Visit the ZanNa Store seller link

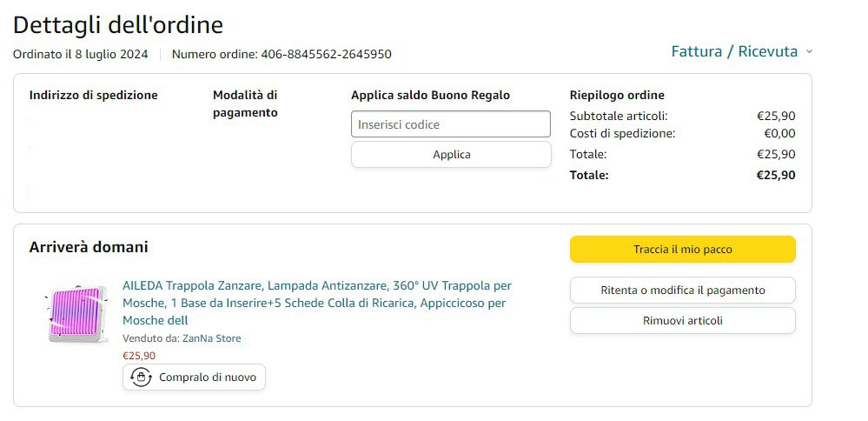(211, 338)
